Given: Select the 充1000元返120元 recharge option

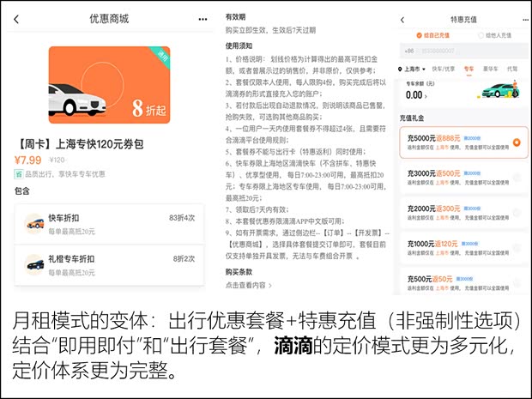Looking at the screenshot, I should (464, 248).
